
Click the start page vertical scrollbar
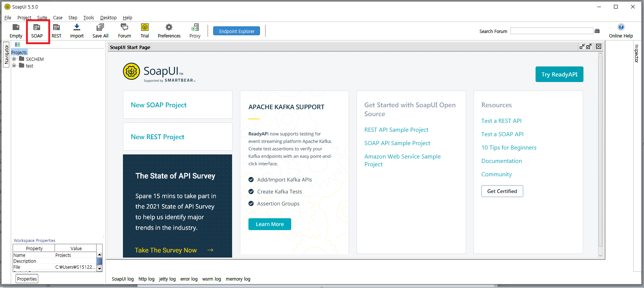(x=601, y=151)
